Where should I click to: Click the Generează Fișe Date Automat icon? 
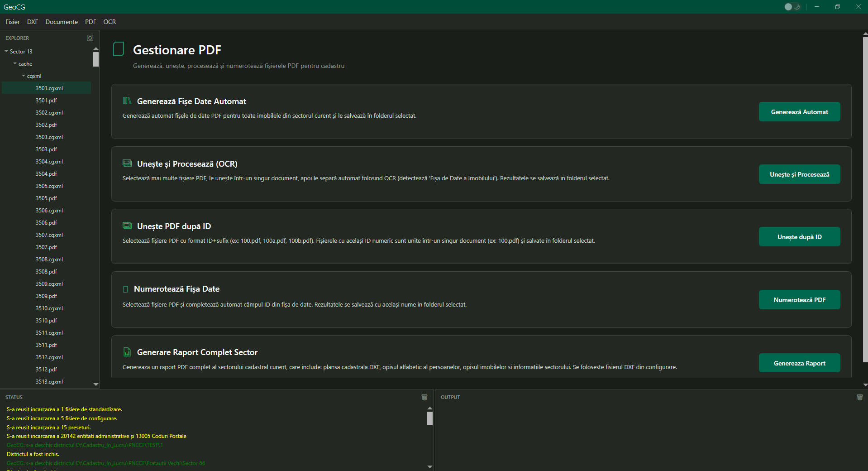click(x=127, y=101)
